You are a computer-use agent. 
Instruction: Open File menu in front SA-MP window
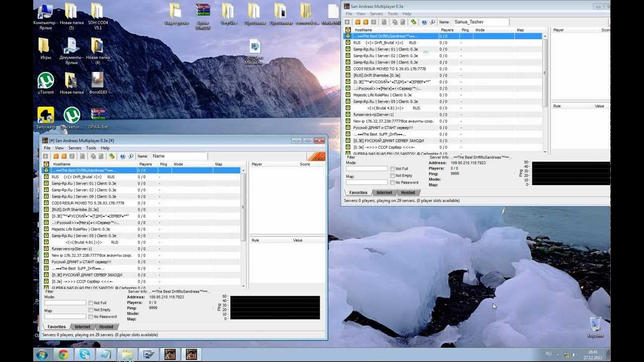(x=47, y=148)
